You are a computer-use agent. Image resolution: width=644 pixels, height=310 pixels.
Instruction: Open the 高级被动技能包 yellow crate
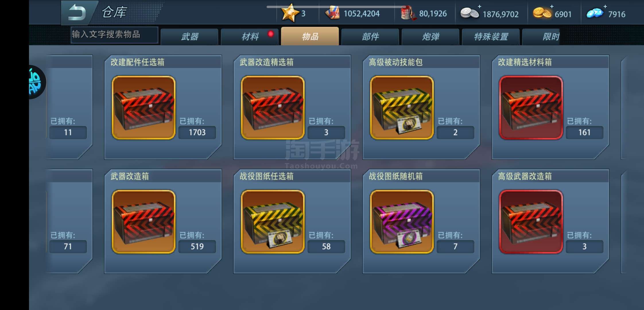[402, 108]
